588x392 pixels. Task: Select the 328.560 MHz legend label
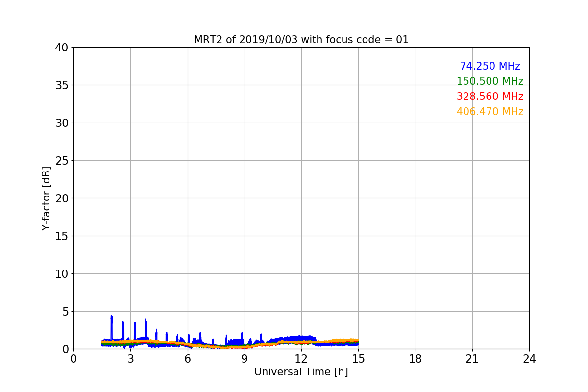(x=490, y=97)
